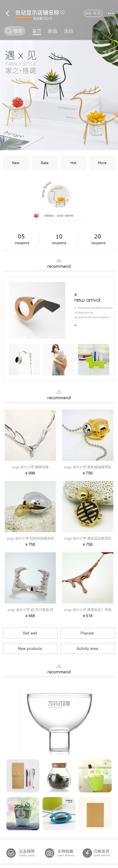Claim the 20 coupons offer
This screenshot has height=868, width=118.
(98, 239)
